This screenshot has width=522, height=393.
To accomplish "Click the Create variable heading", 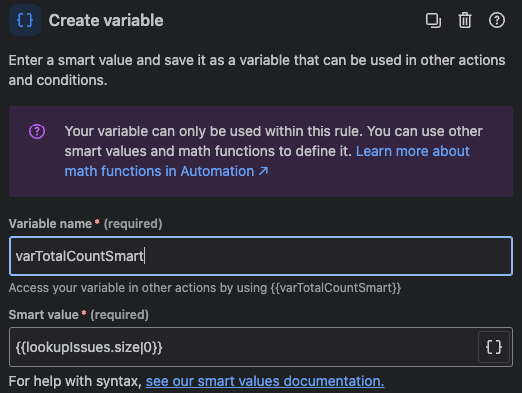I will point(106,20).
